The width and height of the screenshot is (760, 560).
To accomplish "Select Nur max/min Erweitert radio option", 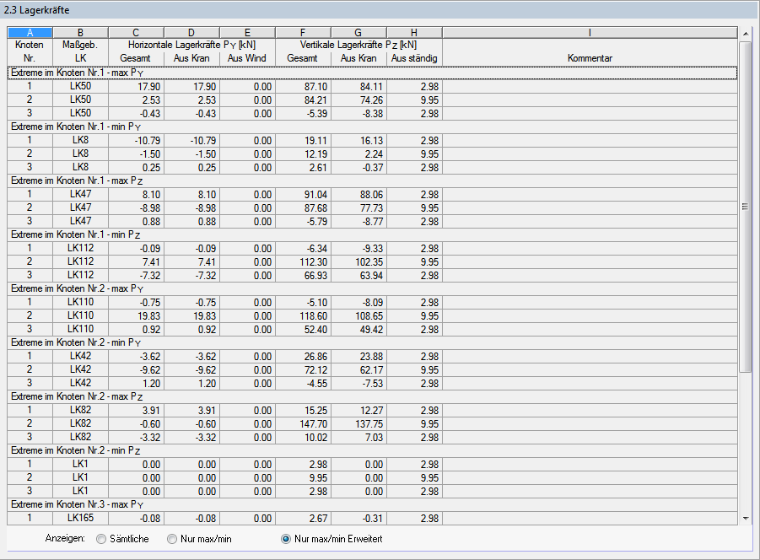I will pyautogui.click(x=286, y=539).
